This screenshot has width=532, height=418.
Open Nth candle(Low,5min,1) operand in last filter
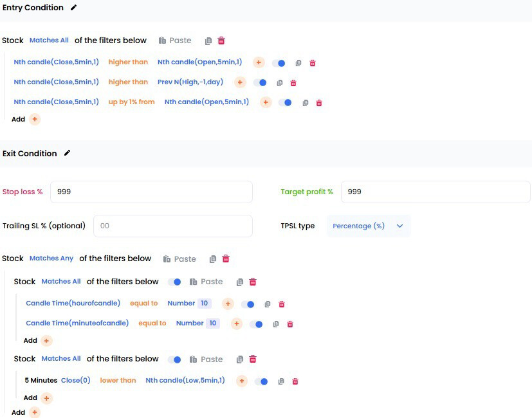tap(185, 380)
